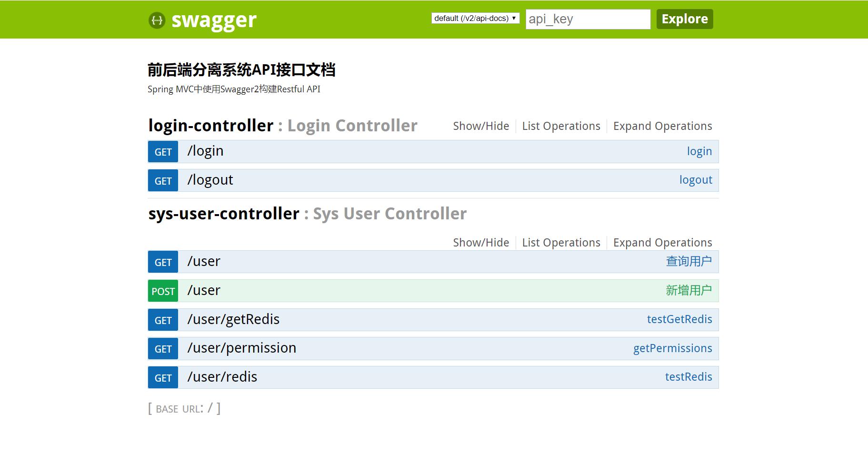Click the 新增用户 summary link

688,290
